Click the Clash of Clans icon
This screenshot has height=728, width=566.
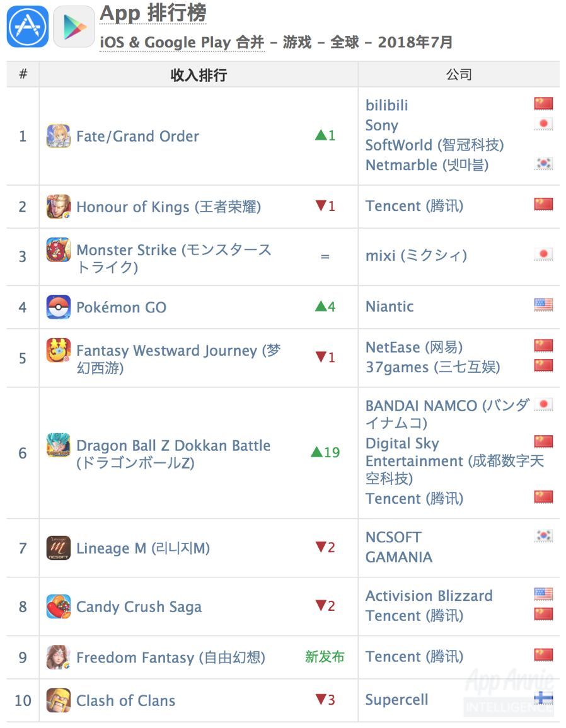point(59,700)
